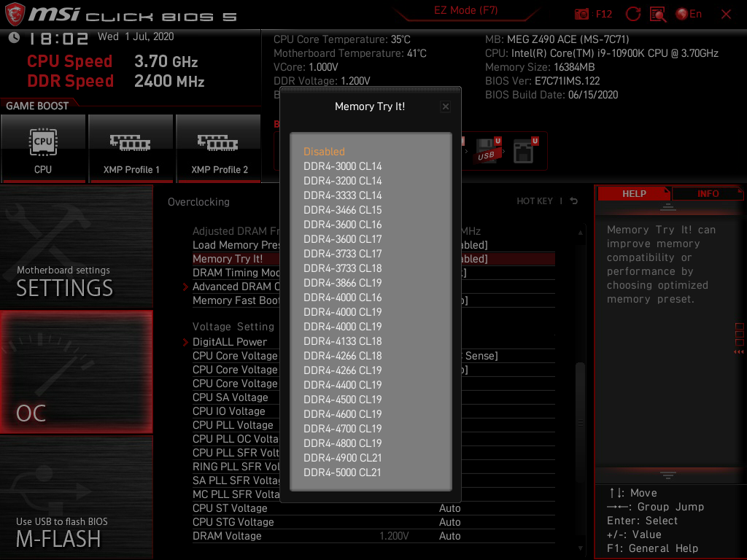The height and width of the screenshot is (560, 747).
Task: Click the F12 screenshot camera icon
Action: click(582, 13)
